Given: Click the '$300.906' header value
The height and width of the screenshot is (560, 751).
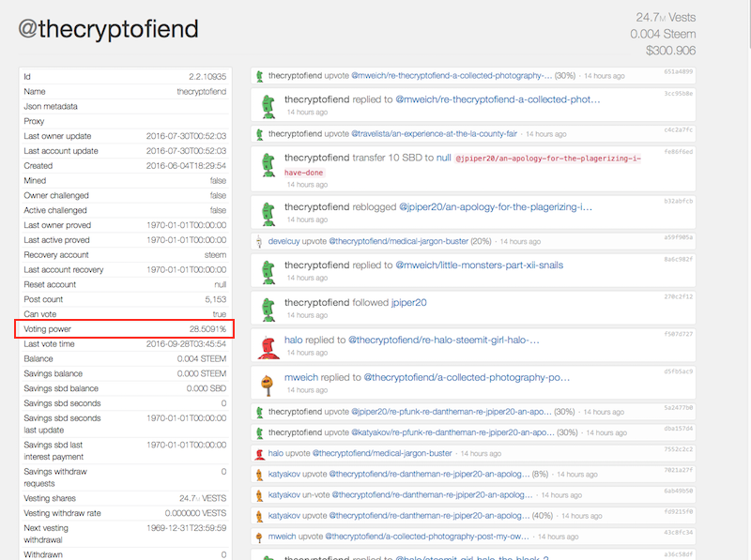Looking at the screenshot, I should tap(670, 51).
